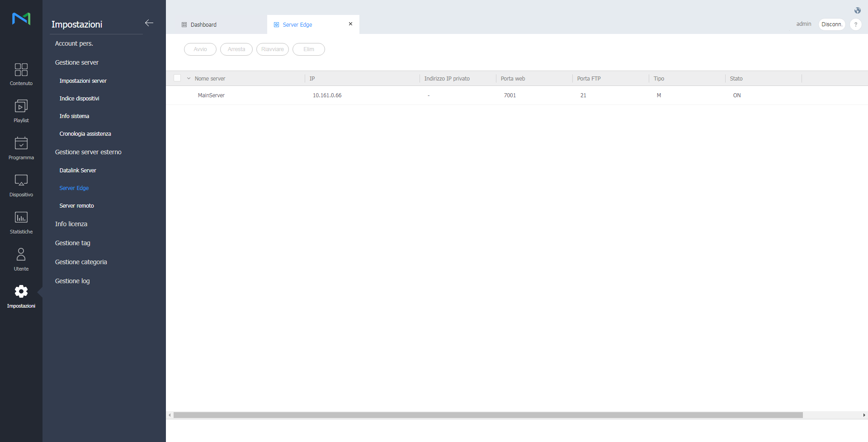Collapse Gestione server esterno group
The image size is (868, 442).
coord(88,152)
